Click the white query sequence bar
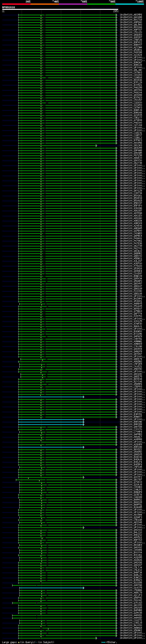Viewport: 146px width, 644px height. tap(60, 10)
